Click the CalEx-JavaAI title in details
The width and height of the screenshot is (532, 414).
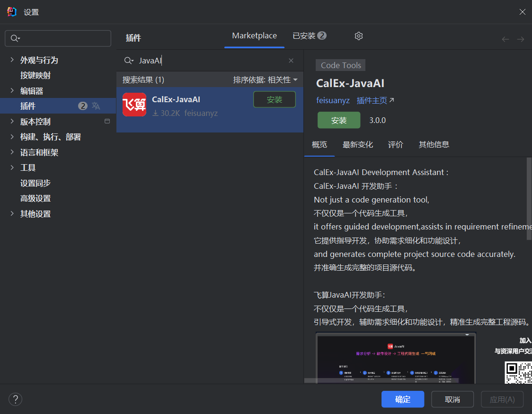click(x=350, y=83)
